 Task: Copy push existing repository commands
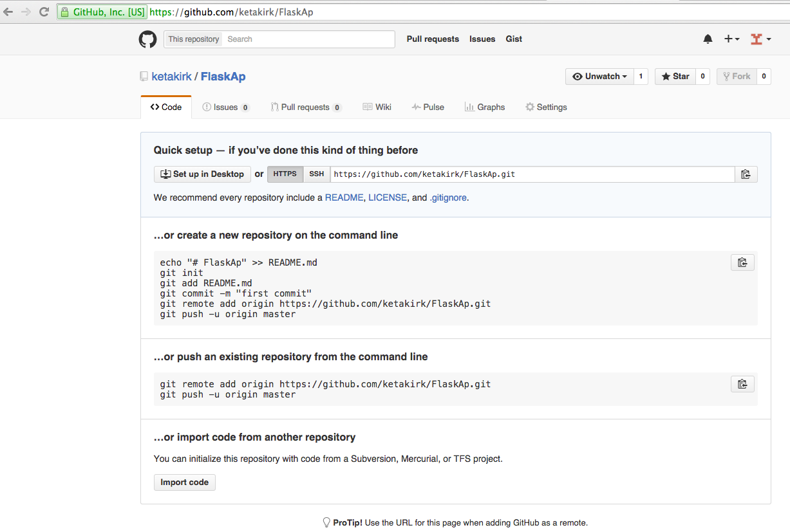(742, 384)
